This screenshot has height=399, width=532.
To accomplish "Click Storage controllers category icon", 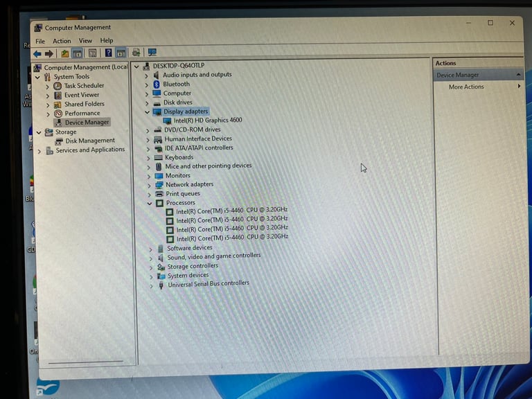I will (x=161, y=267).
